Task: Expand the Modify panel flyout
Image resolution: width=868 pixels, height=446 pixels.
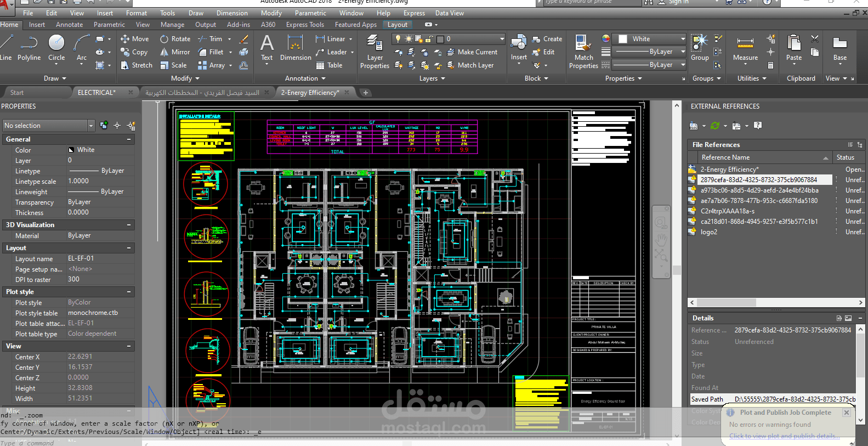Action: pos(185,78)
